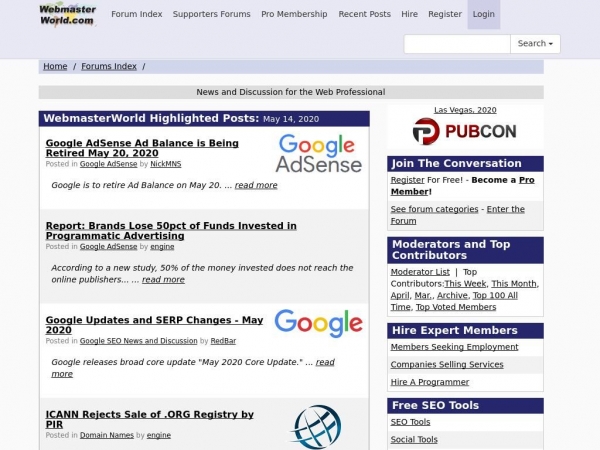Open ICANN Rejects Sale of .ORG post
This screenshot has height=450, width=600.
[150, 419]
